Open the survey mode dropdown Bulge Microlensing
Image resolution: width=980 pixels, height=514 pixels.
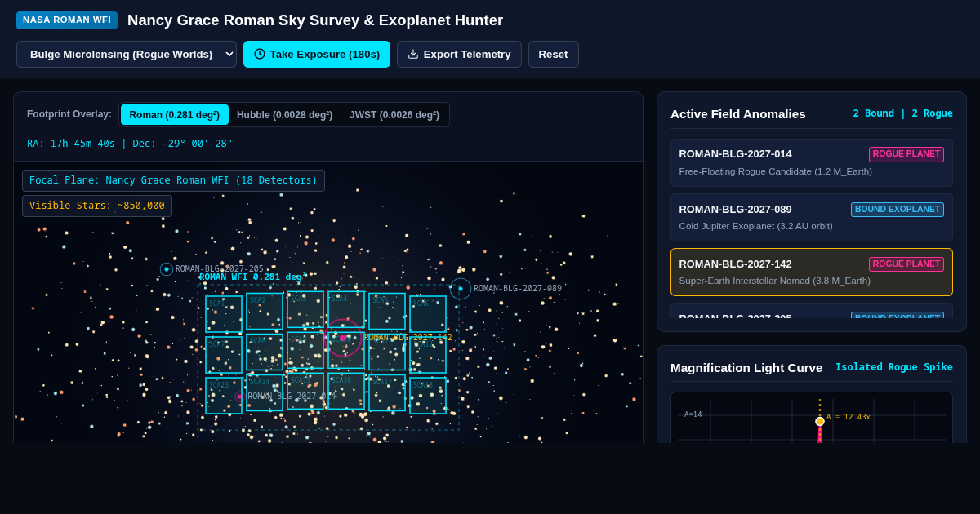127,54
